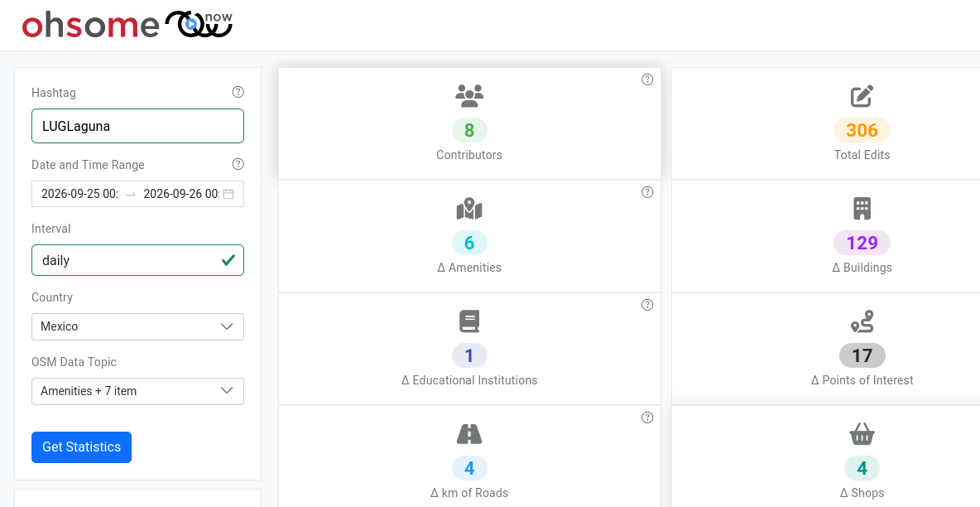Click the Shops basket icon

point(862,434)
